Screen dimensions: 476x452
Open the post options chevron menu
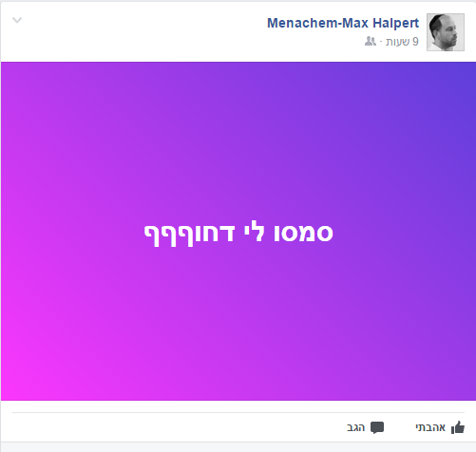[x=17, y=20]
